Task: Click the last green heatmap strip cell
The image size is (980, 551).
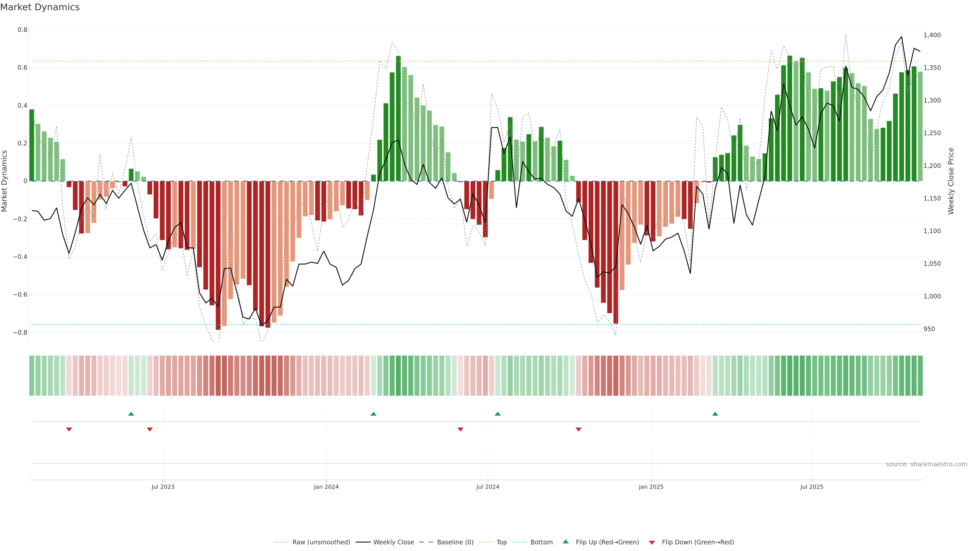Action: [920, 376]
